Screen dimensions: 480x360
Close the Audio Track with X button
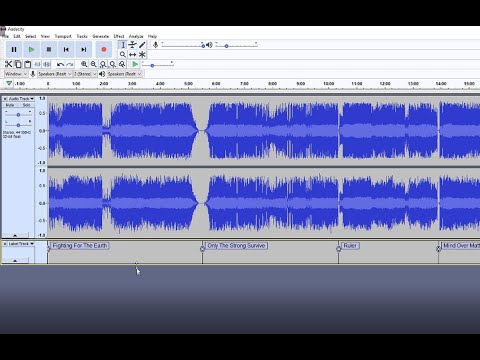click(x=5, y=99)
